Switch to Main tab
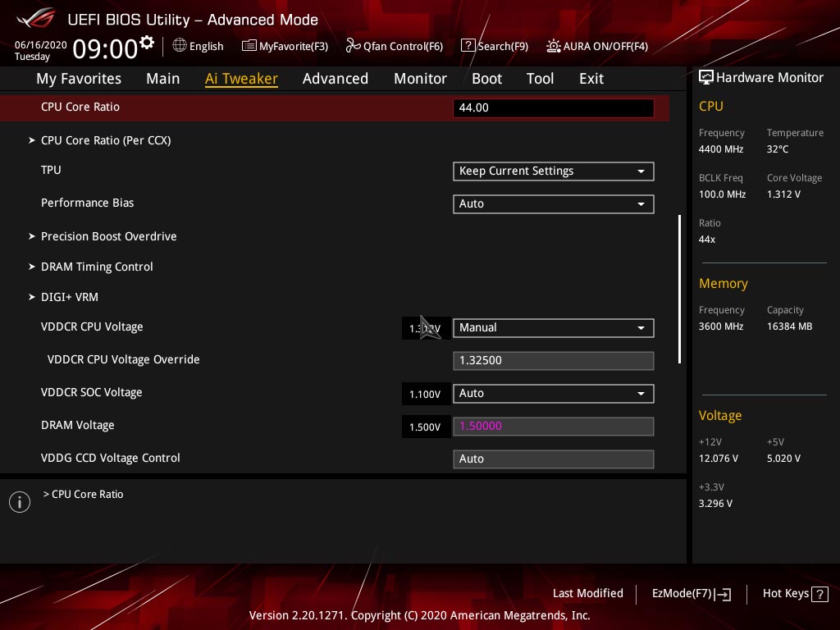Image resolution: width=840 pixels, height=630 pixels. coord(163,79)
